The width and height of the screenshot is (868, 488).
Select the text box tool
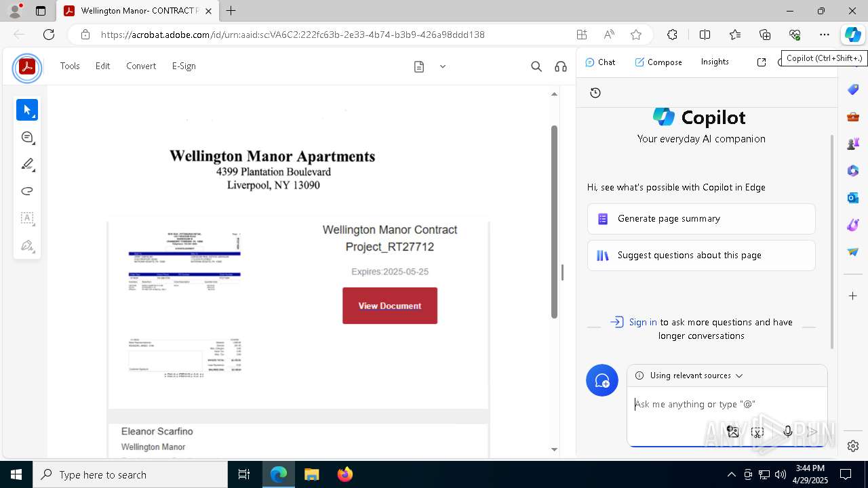[27, 218]
